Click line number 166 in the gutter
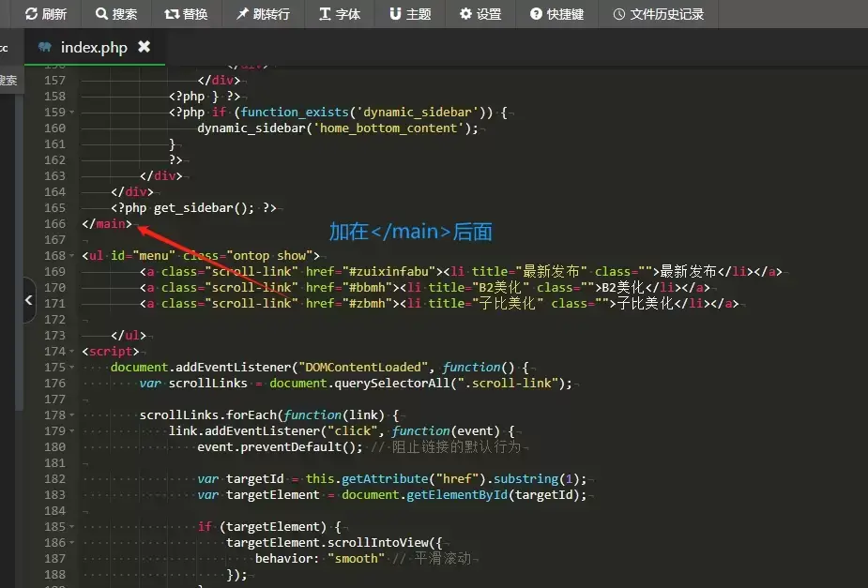 pyautogui.click(x=54, y=223)
